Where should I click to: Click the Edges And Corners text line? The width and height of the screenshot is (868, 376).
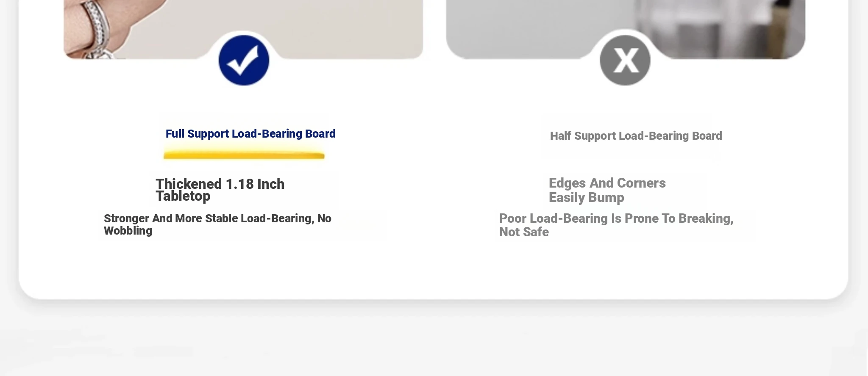point(607,183)
